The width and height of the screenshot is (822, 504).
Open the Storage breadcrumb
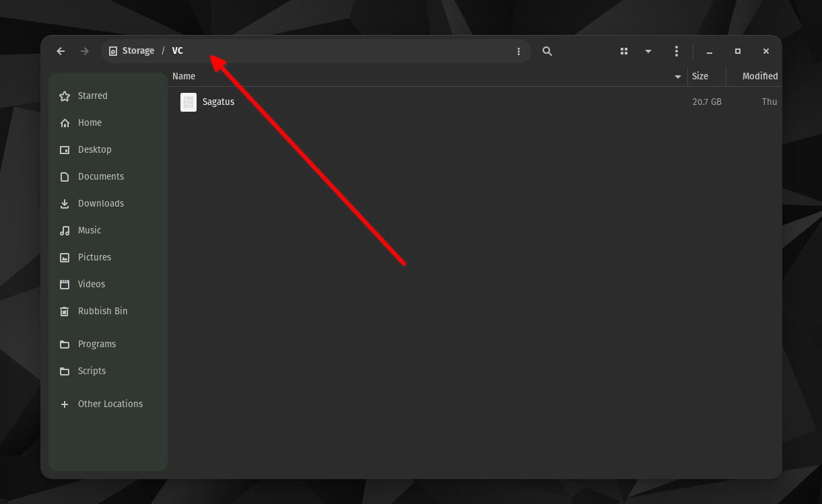[138, 51]
